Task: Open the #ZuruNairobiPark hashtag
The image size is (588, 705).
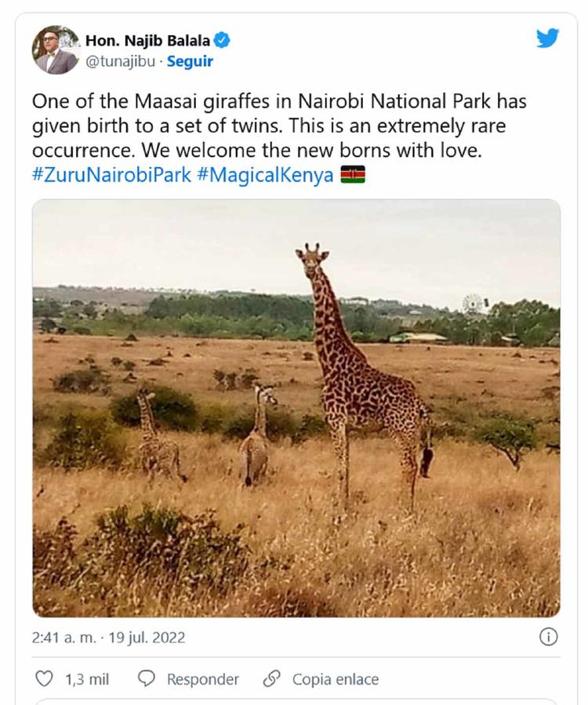Action: [x=111, y=174]
